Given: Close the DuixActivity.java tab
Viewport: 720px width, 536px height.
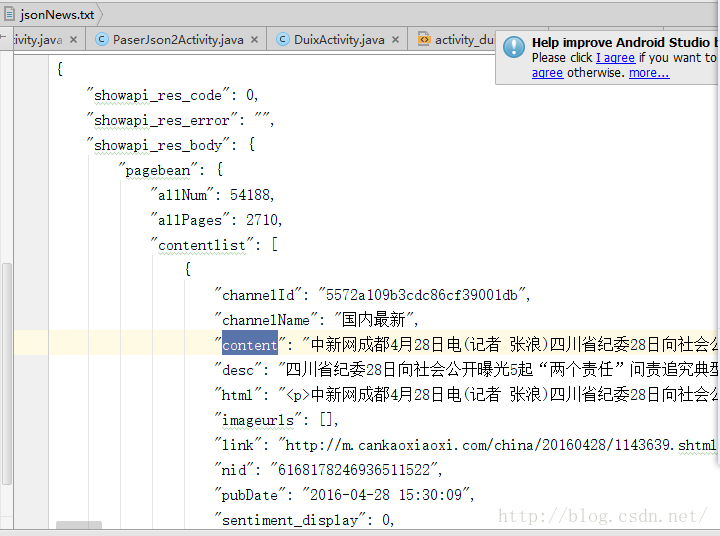Looking at the screenshot, I should (x=395, y=40).
